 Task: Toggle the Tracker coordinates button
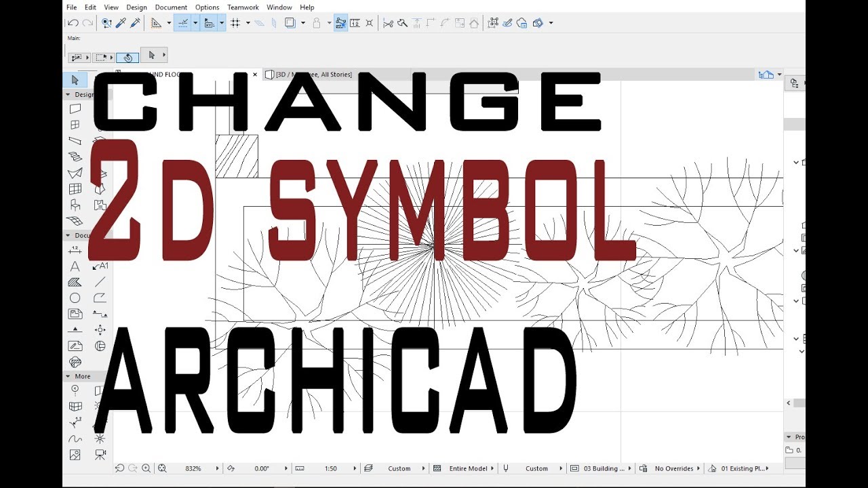(210, 23)
